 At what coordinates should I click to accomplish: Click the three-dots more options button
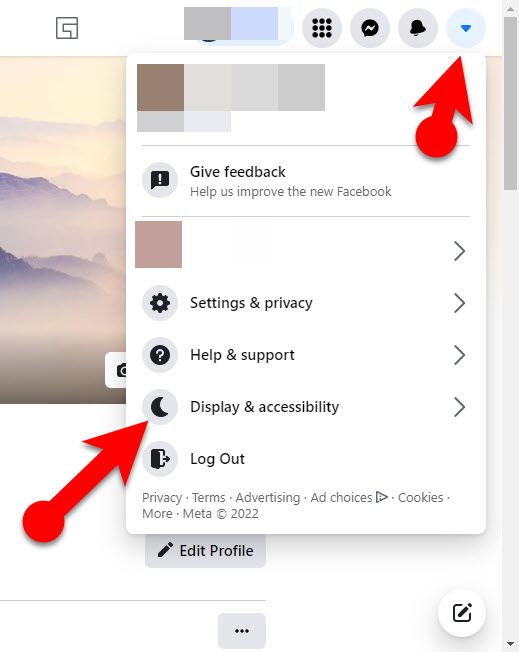(242, 631)
